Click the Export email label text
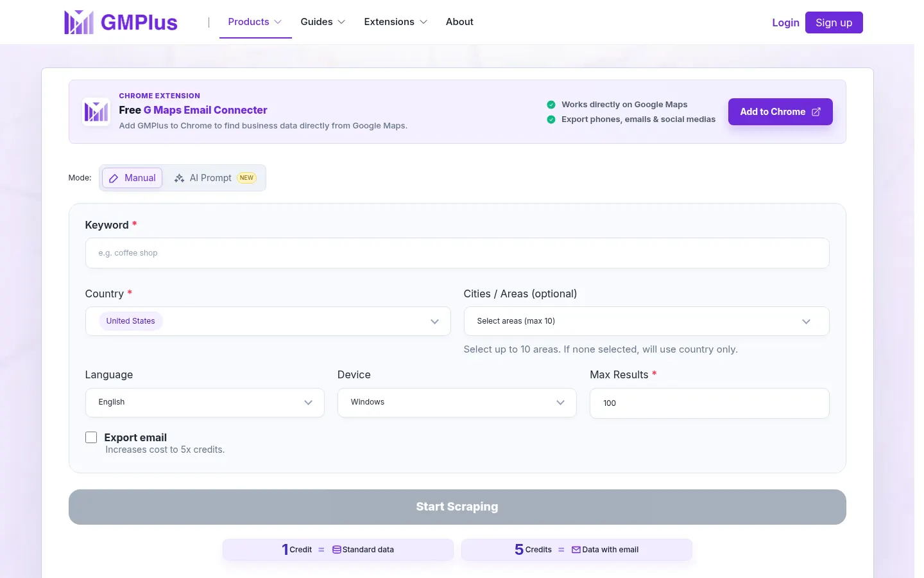The image size is (924, 578). coord(135,437)
